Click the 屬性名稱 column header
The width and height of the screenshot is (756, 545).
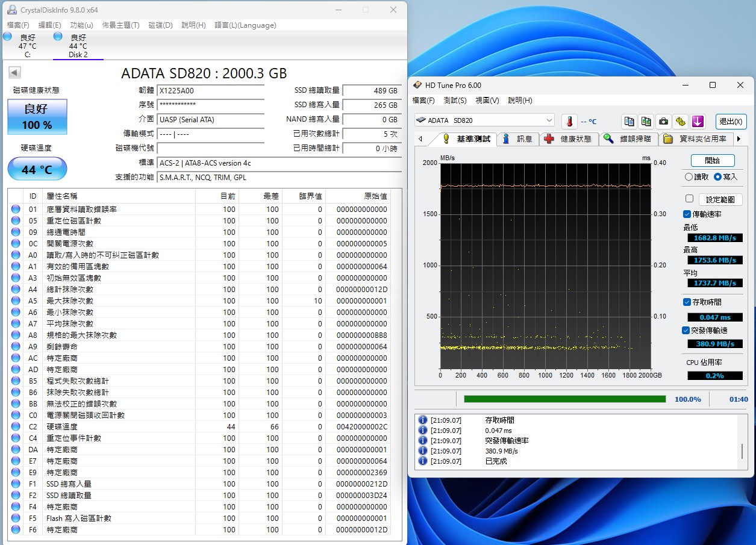(x=119, y=196)
